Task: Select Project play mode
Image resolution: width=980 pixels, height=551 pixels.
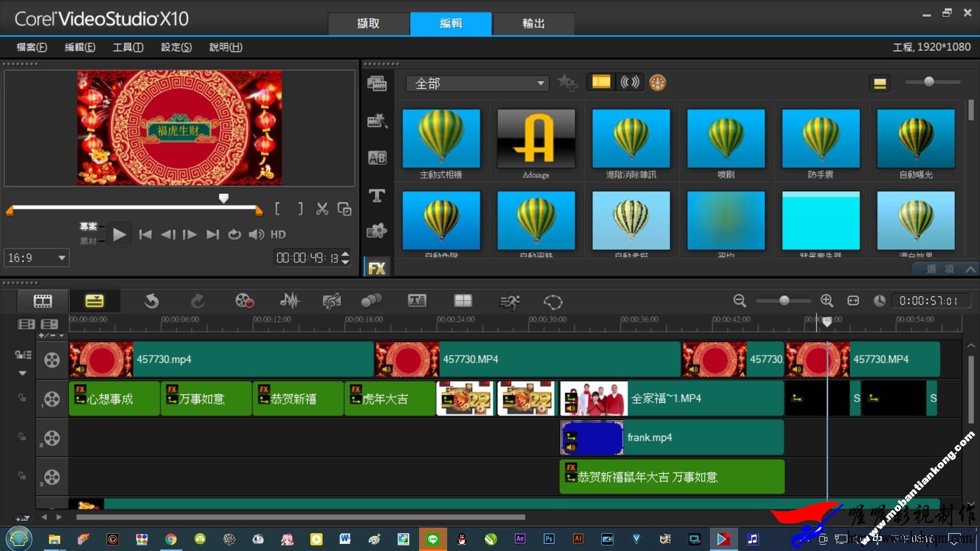Action: tap(88, 226)
